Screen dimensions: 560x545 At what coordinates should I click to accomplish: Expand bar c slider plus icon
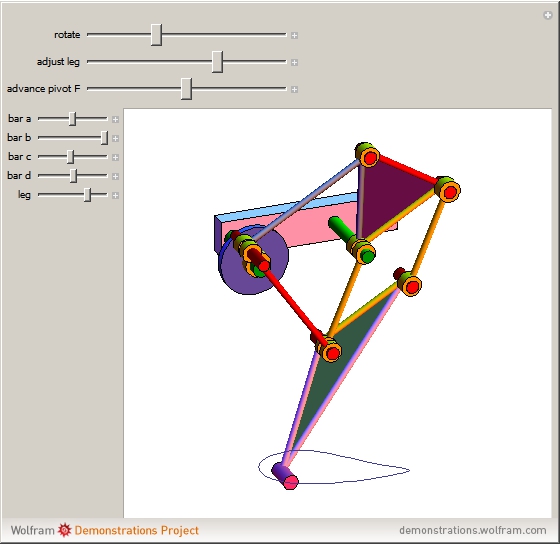pyautogui.click(x=115, y=157)
